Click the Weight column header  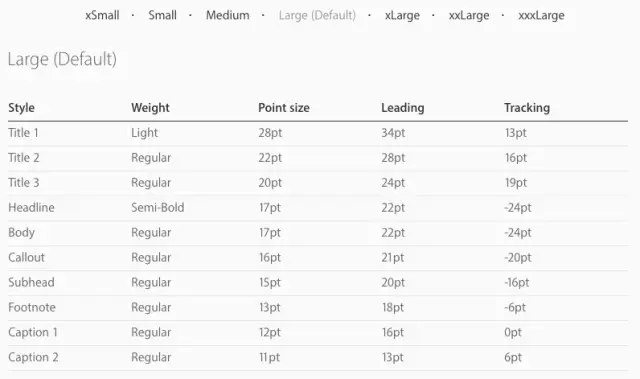(150, 108)
